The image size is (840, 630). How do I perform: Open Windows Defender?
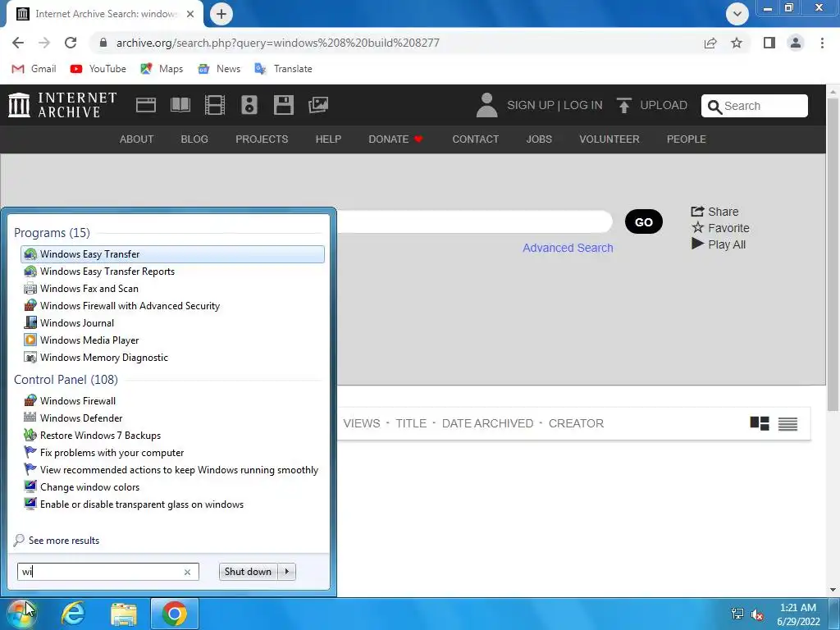tap(73, 418)
